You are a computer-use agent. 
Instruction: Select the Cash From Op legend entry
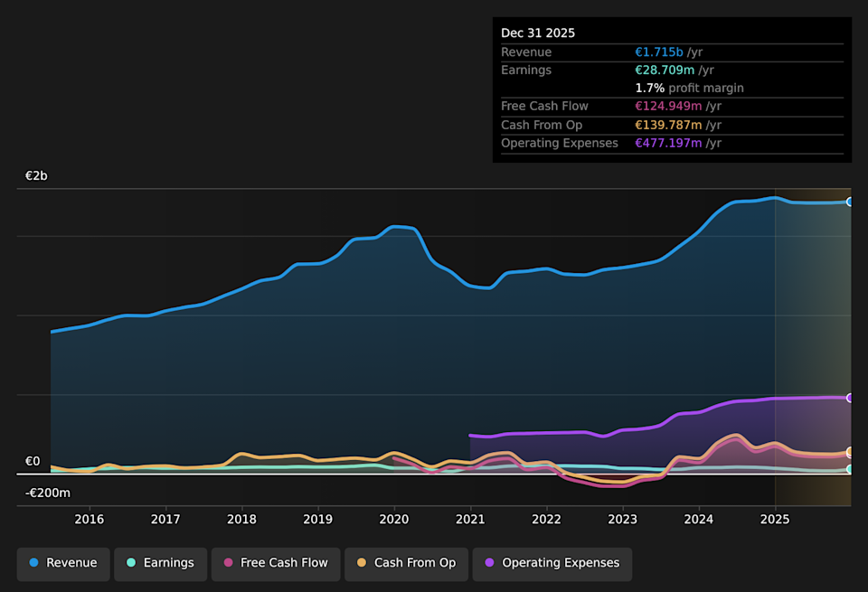(406, 563)
